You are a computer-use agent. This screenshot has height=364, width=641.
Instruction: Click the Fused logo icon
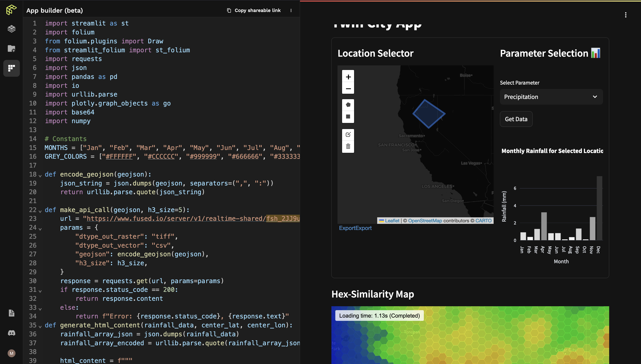(11, 10)
